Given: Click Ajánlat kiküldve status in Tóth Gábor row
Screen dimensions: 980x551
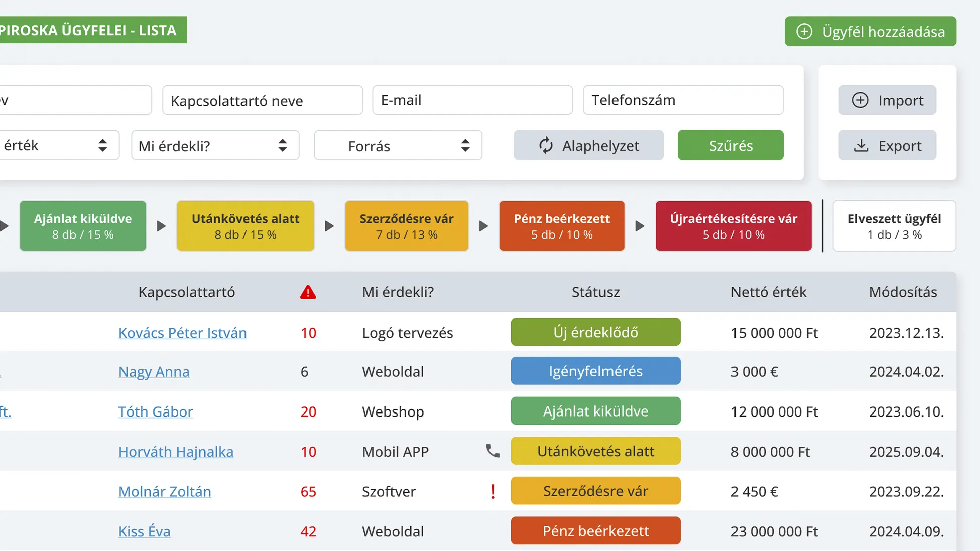Looking at the screenshot, I should point(595,411).
